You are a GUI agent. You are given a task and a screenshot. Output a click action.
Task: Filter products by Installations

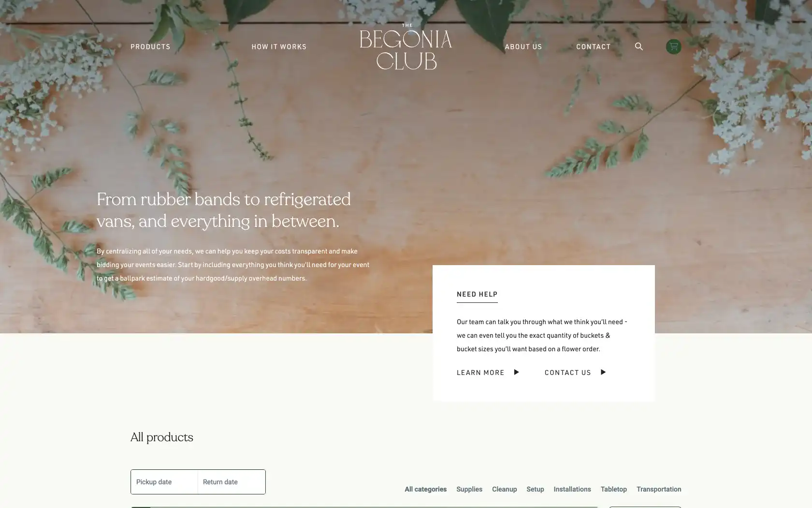(572, 489)
